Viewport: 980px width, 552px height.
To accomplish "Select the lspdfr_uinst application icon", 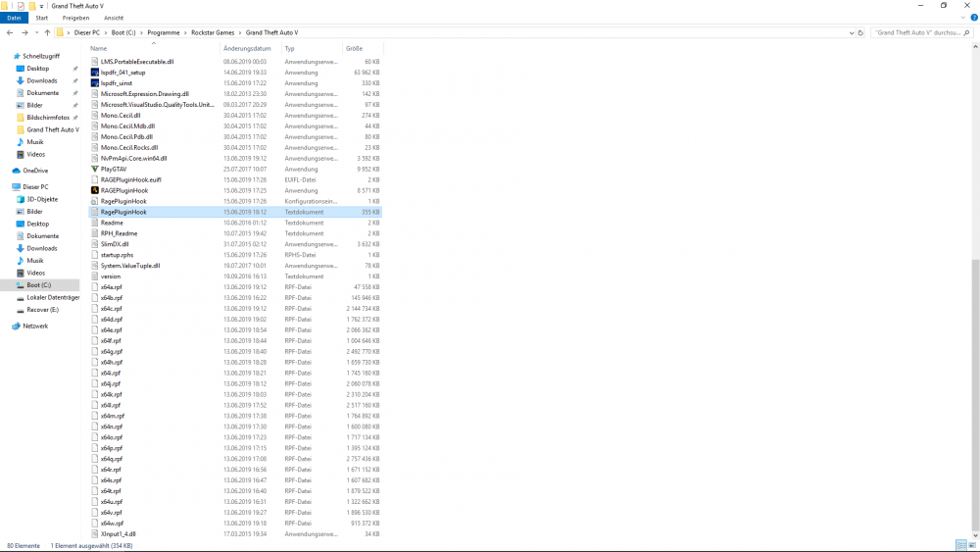I will (x=95, y=83).
